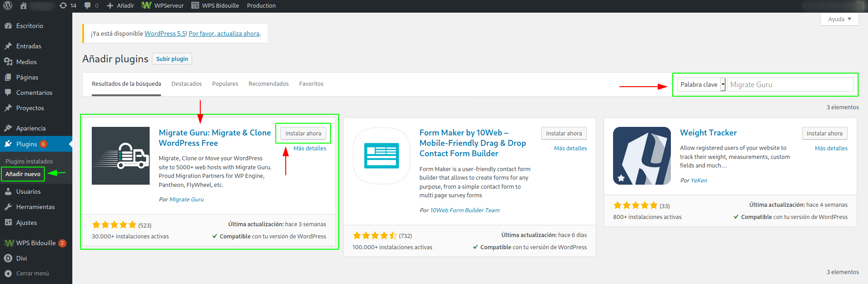
Task: Install Form Maker with Instalar ahora
Action: (x=564, y=133)
